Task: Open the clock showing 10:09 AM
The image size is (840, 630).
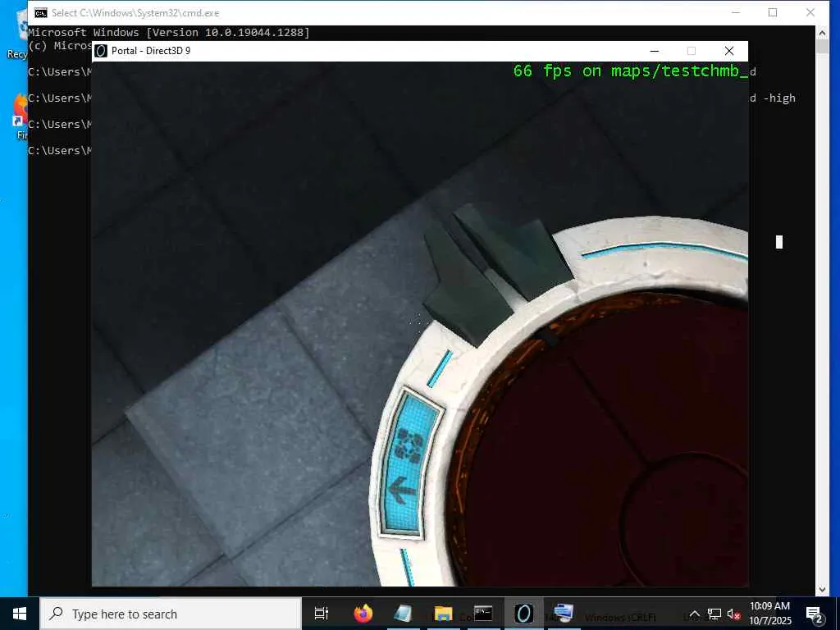Action: pos(769,614)
